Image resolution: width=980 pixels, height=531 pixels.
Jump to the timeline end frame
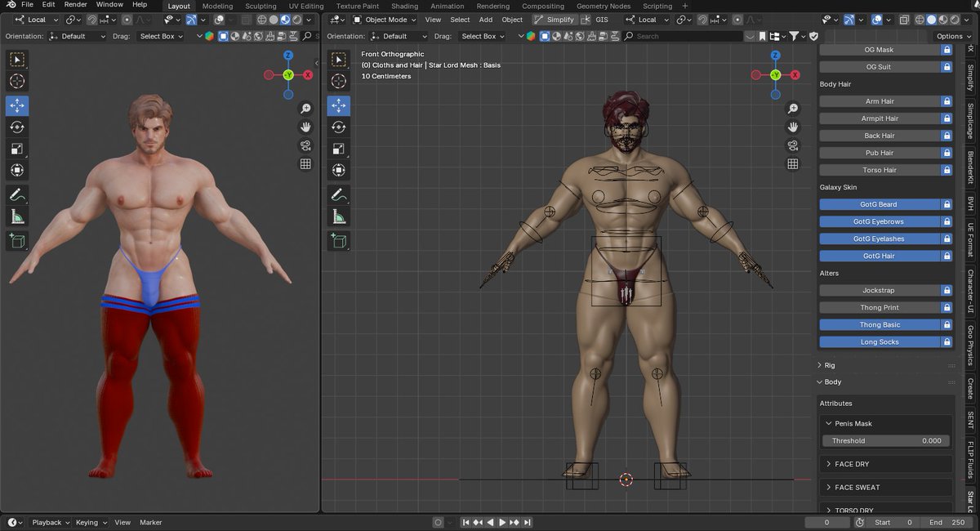pyautogui.click(x=528, y=522)
